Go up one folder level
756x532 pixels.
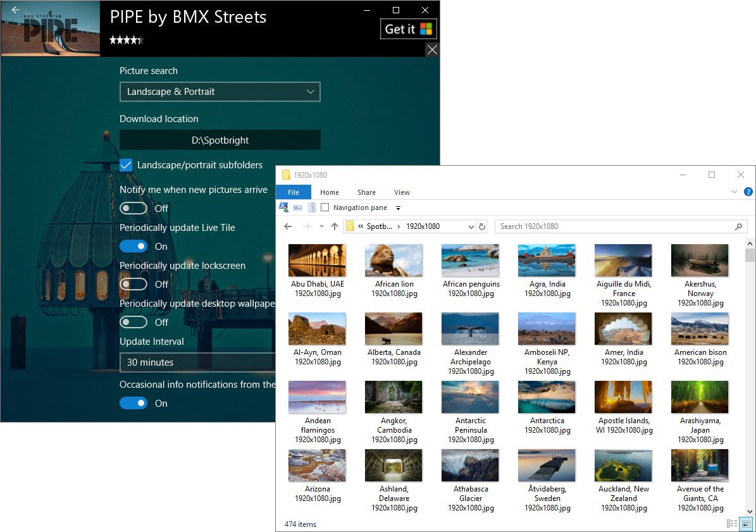point(335,226)
